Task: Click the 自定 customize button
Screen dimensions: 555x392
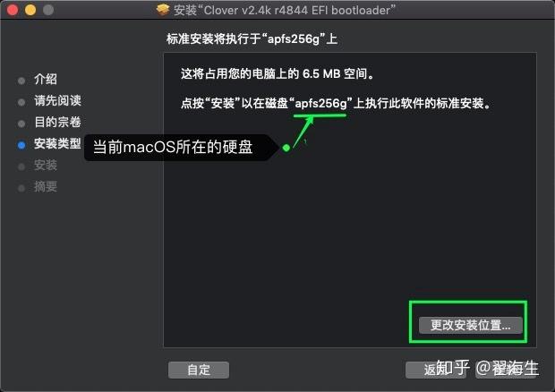Action: (199, 370)
